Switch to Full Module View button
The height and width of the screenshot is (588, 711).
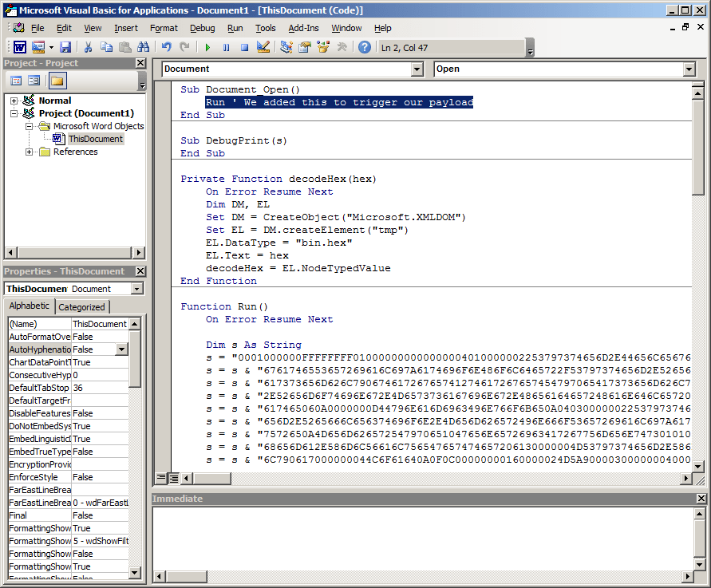tap(173, 478)
